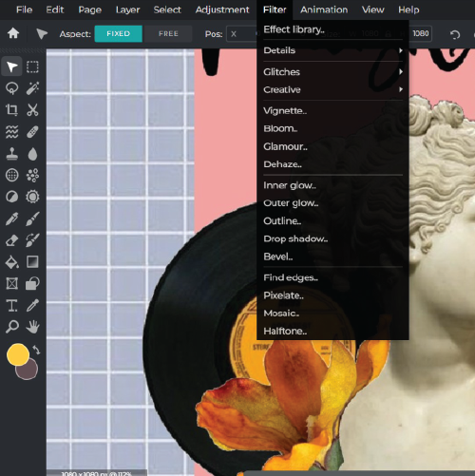Open the Layer menu
The height and width of the screenshot is (476, 475).
coord(127,10)
